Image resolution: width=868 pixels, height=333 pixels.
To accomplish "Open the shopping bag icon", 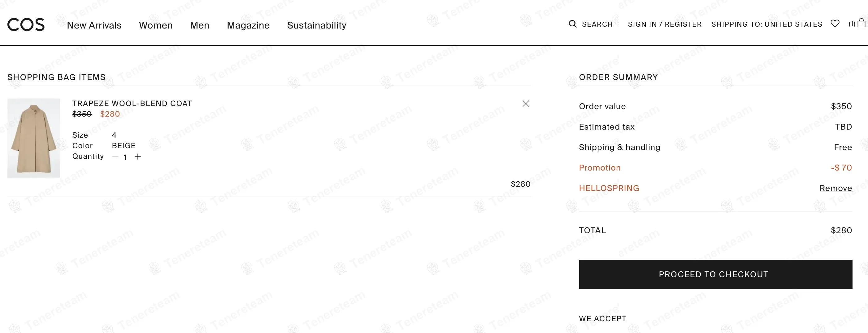I will pos(861,23).
